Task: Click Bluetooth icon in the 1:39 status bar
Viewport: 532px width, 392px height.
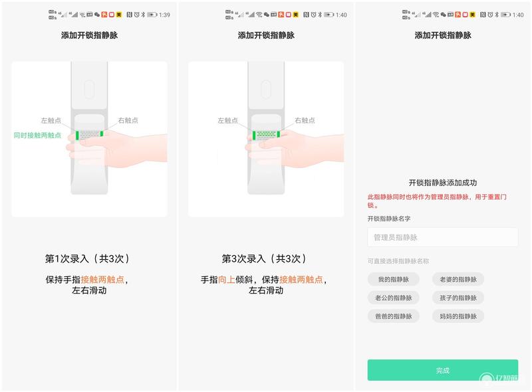Action: point(143,15)
